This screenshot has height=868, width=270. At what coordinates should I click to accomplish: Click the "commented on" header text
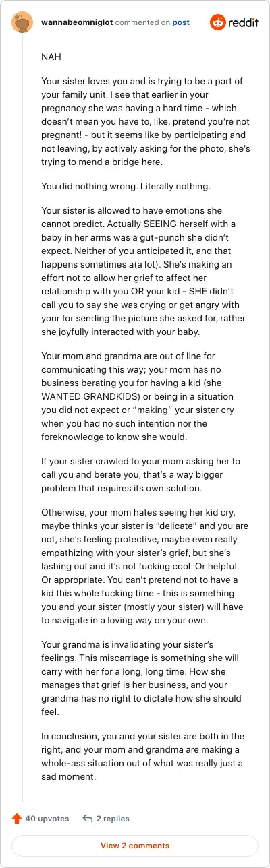[x=142, y=22]
